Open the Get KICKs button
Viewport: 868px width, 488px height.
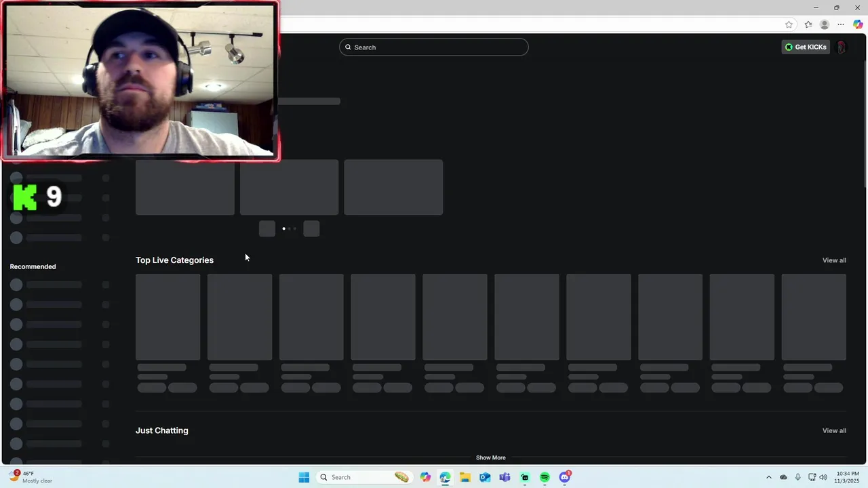pyautogui.click(x=806, y=47)
